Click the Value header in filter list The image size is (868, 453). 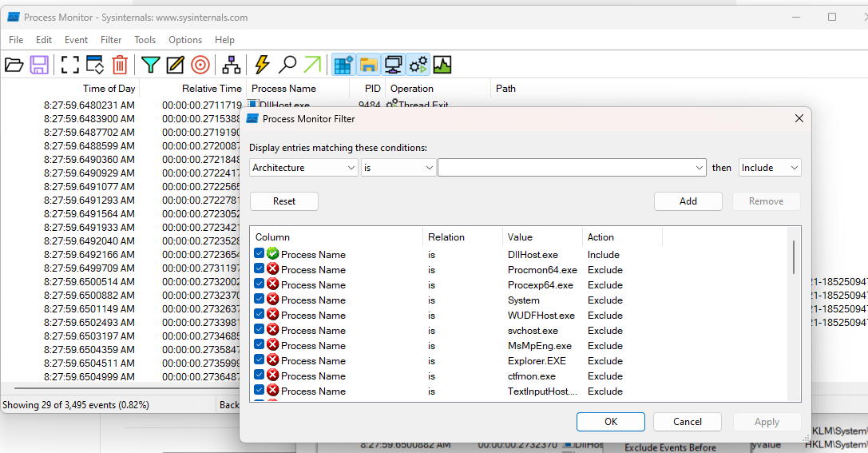click(x=542, y=237)
